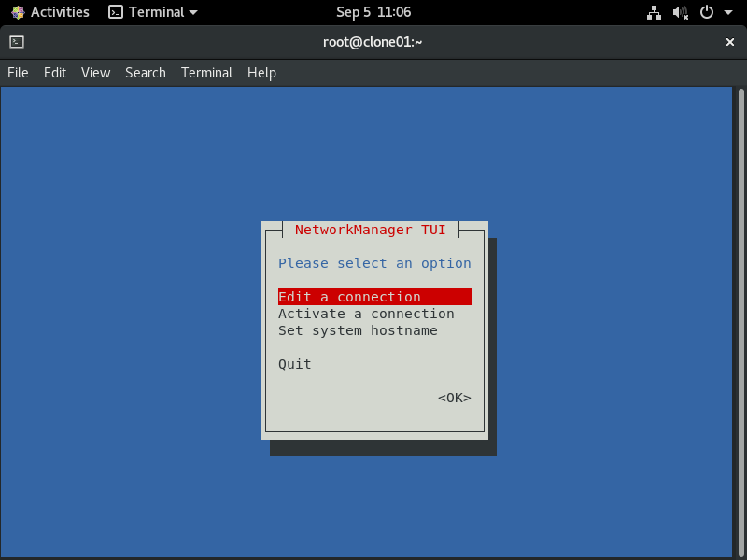Open the clock showing Sep 5 11:06

pyautogui.click(x=373, y=12)
